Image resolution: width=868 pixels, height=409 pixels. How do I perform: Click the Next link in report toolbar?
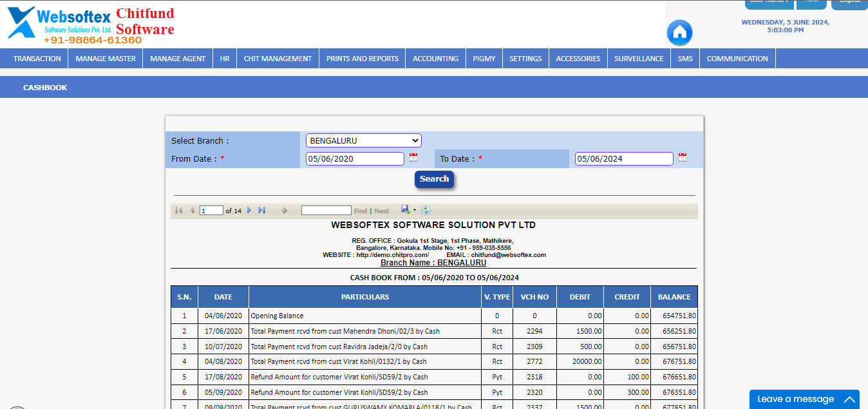pos(382,211)
